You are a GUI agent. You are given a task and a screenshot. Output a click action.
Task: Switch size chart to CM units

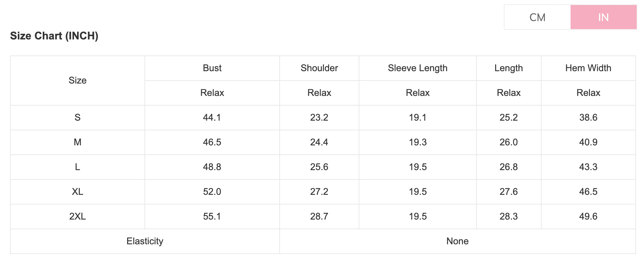pyautogui.click(x=537, y=17)
